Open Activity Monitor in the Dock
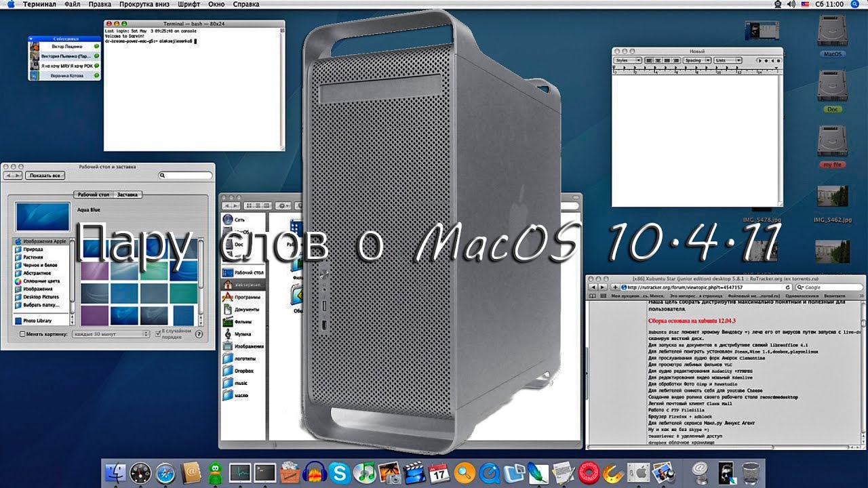The width and height of the screenshot is (868, 488). tap(240, 472)
